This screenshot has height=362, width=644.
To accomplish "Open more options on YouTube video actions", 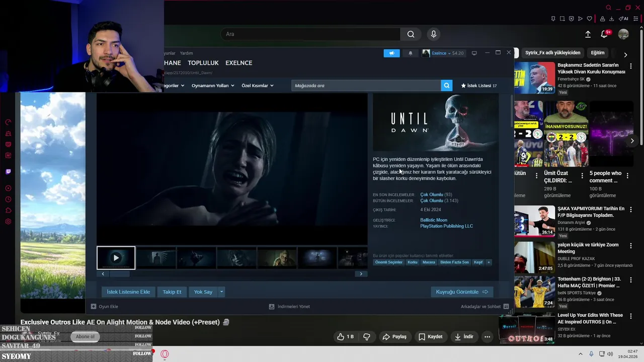I will coord(487,336).
